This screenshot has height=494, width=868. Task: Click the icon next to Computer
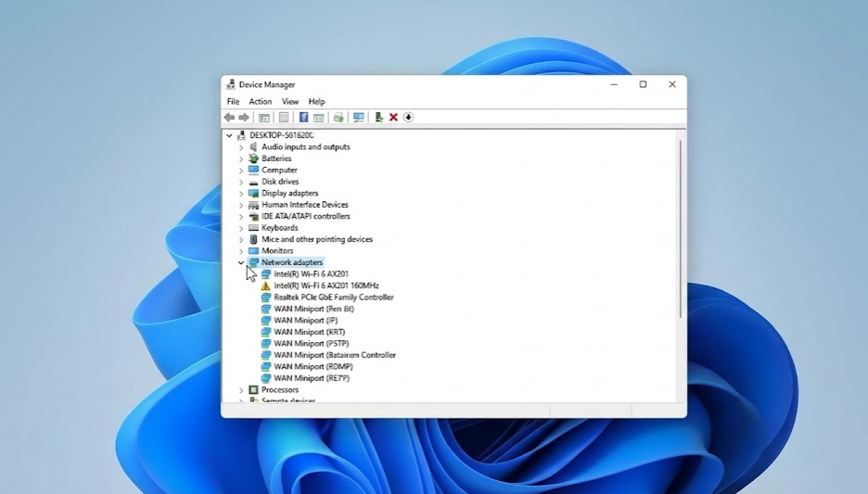(x=253, y=170)
